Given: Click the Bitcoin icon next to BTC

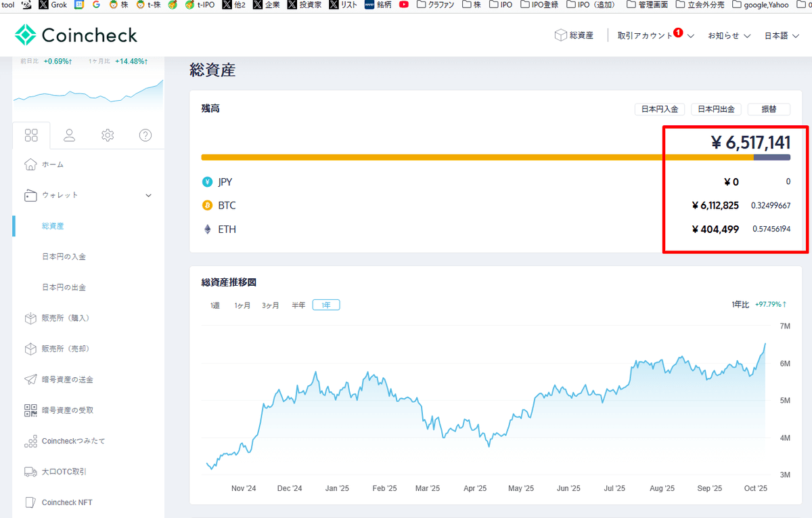Looking at the screenshot, I should pyautogui.click(x=207, y=205).
